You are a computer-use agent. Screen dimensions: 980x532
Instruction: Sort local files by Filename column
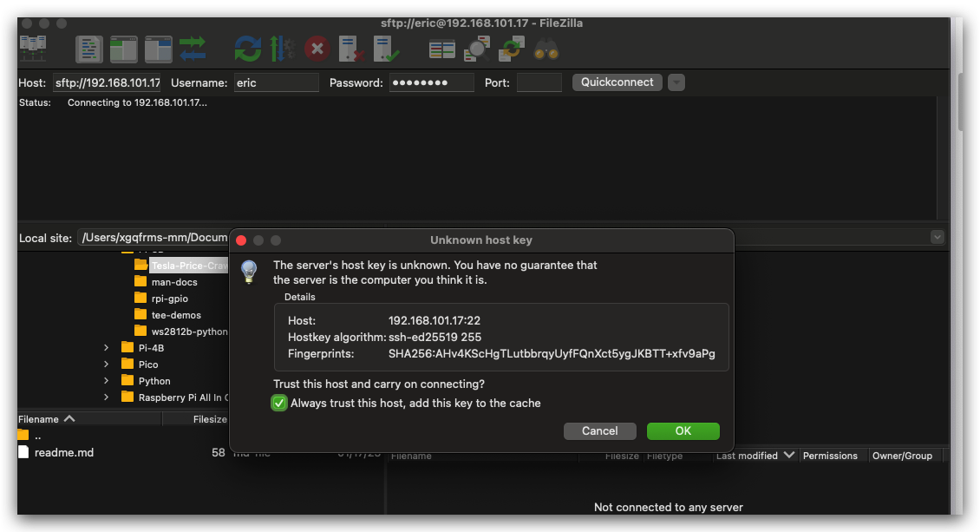pos(89,419)
